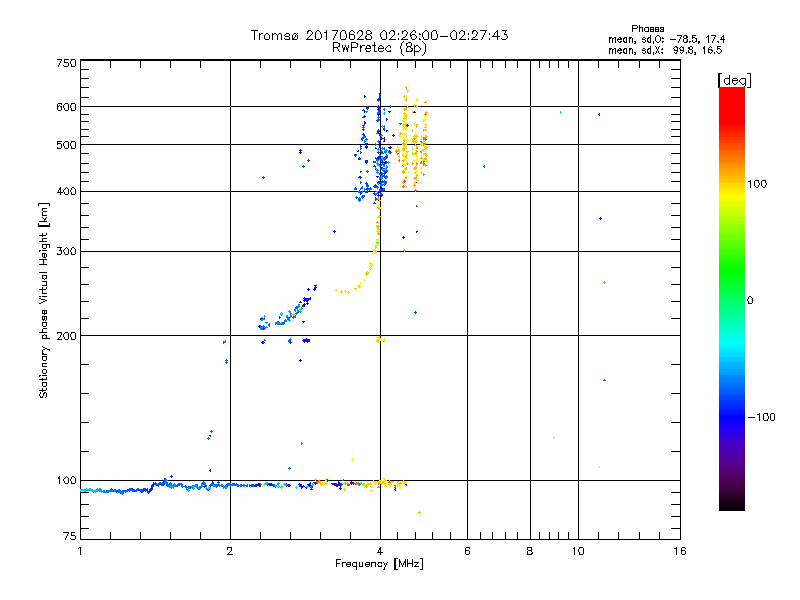Click the 'Frequency [MHz]' axis title

[x=379, y=564]
